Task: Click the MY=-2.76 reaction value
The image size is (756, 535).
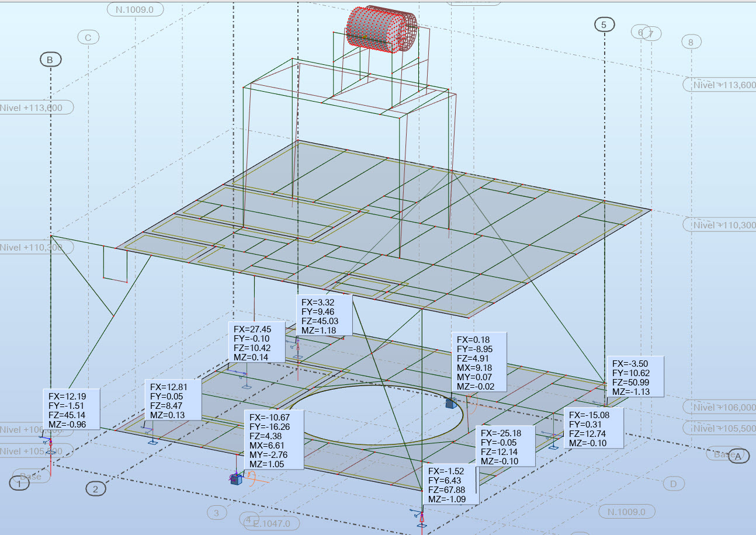Action: [269, 454]
